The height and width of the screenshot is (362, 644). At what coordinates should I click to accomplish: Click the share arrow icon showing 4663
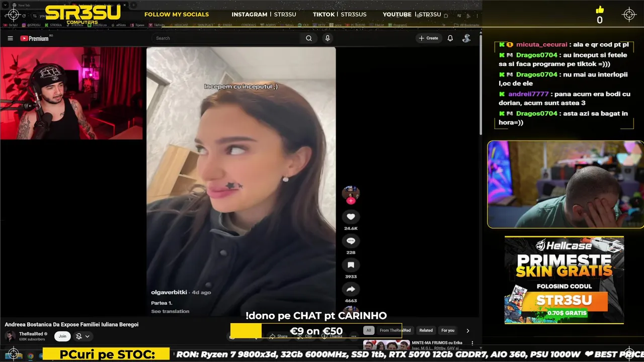click(x=351, y=289)
